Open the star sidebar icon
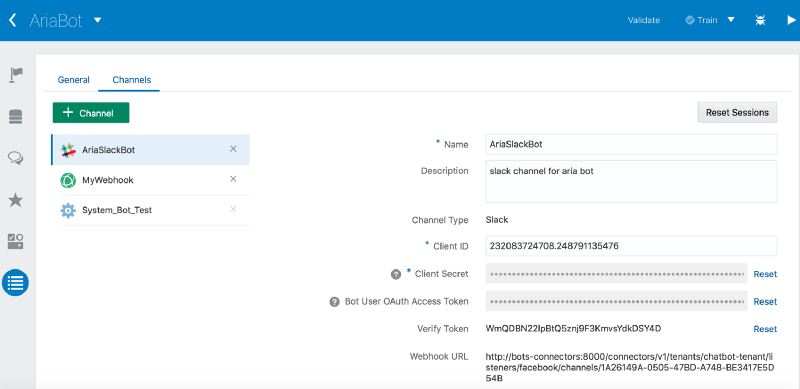Image resolution: width=800 pixels, height=389 pixels. pos(16,200)
